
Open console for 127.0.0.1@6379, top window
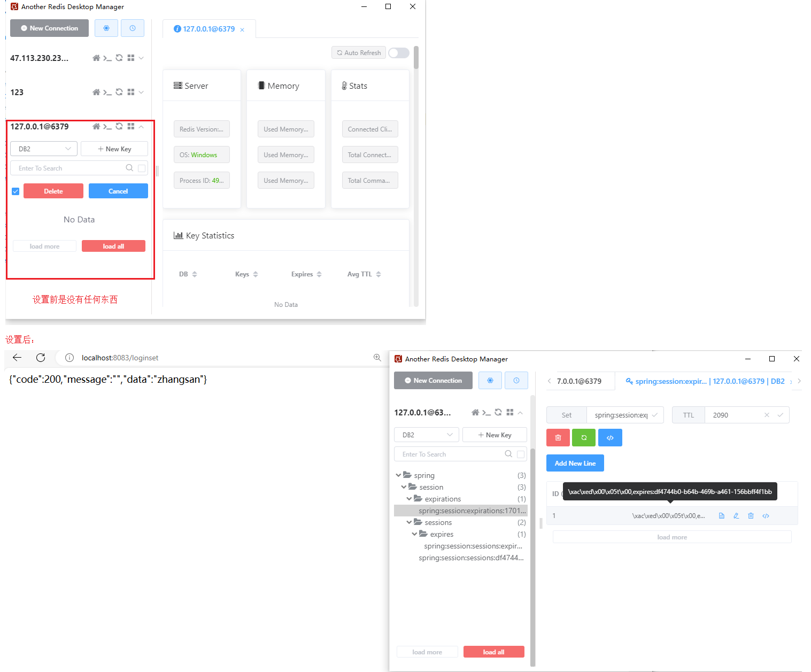107,127
